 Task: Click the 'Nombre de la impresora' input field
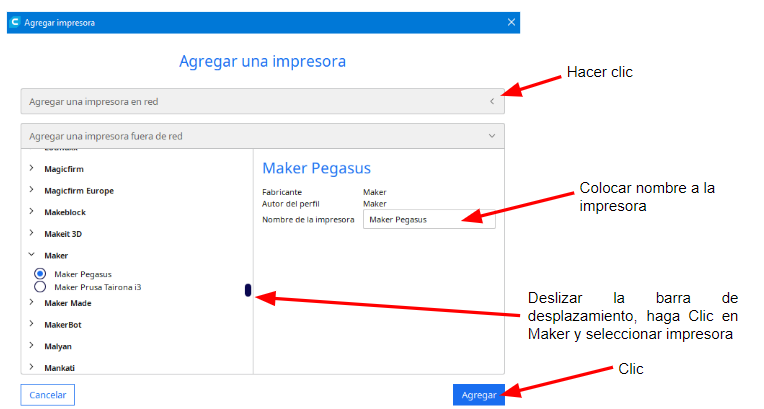click(x=429, y=219)
